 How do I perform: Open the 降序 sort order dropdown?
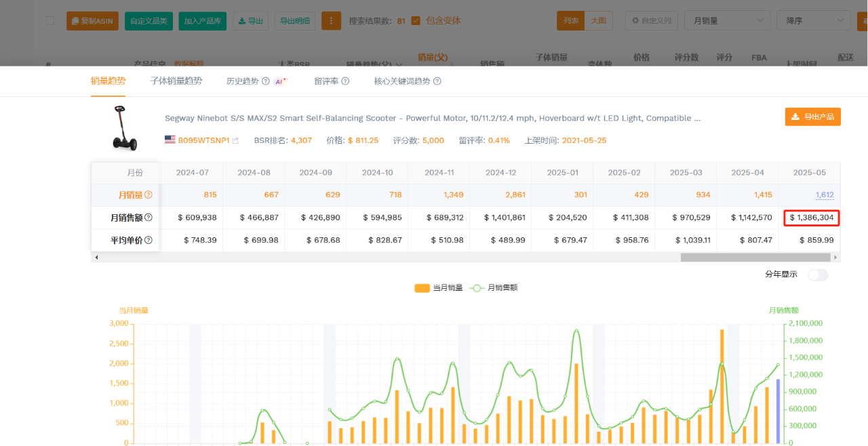[x=814, y=21]
